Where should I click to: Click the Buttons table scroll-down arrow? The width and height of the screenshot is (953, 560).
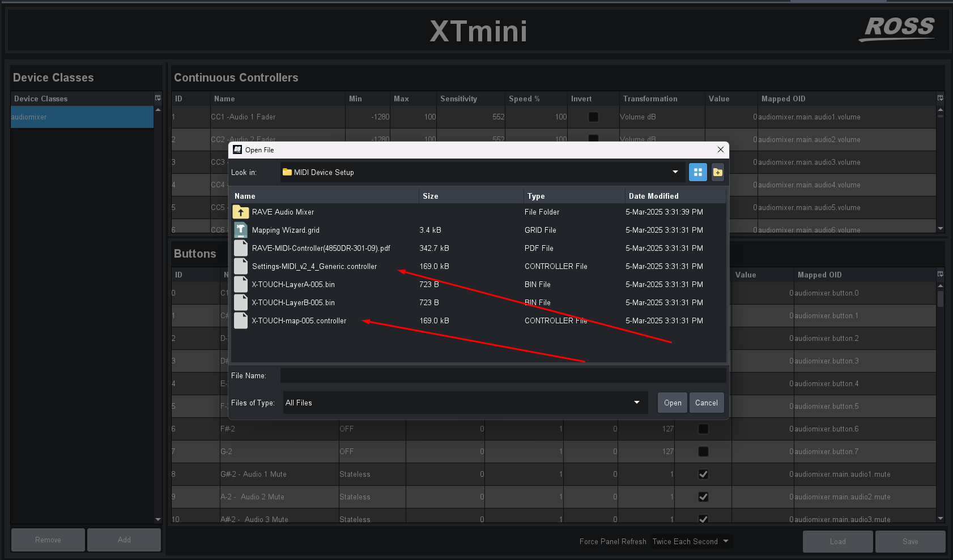[x=941, y=518]
